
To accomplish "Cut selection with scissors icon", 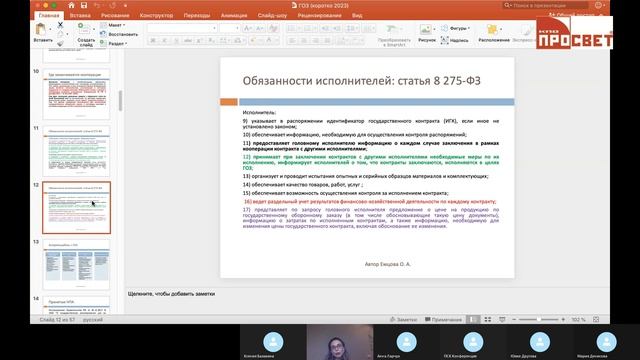I will coord(60,25).
